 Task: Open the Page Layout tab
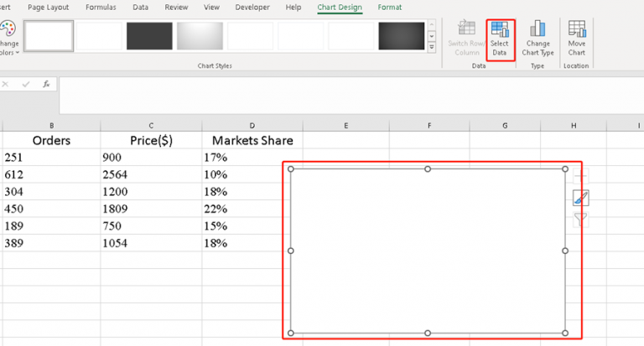pyautogui.click(x=47, y=8)
